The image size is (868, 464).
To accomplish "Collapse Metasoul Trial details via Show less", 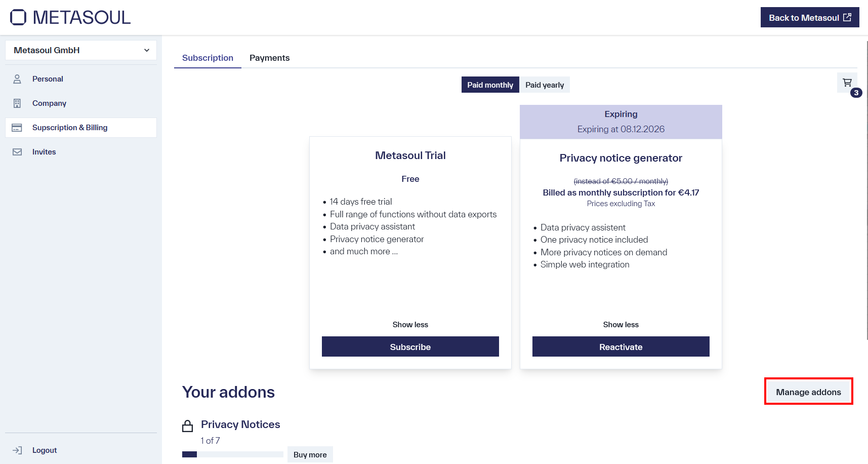I will pos(410,324).
